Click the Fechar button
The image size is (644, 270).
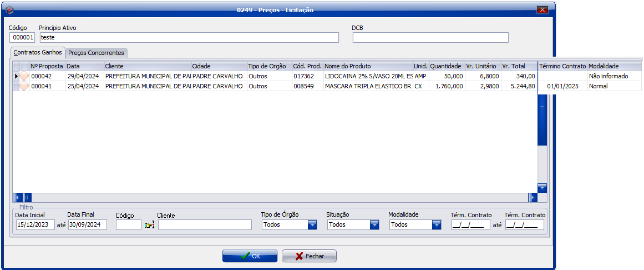309,256
